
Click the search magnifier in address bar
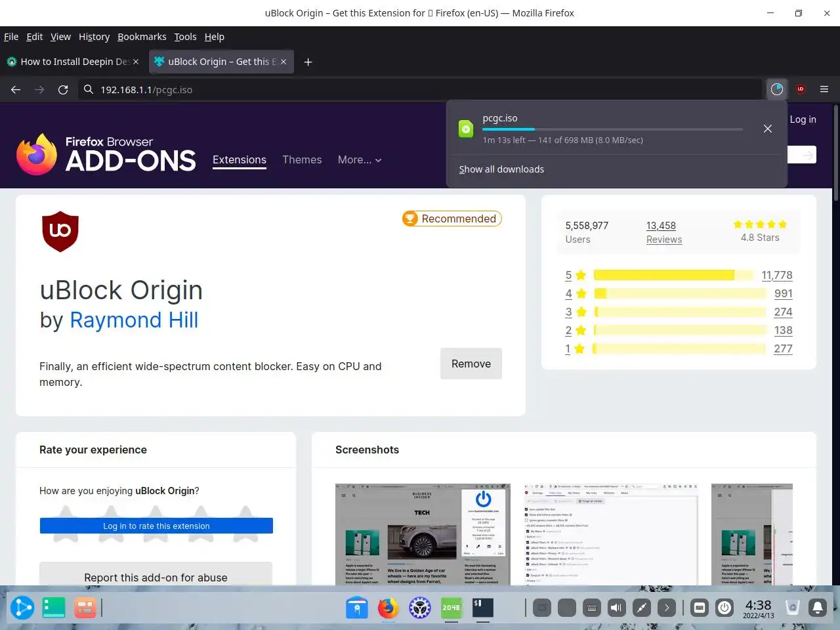(89, 89)
